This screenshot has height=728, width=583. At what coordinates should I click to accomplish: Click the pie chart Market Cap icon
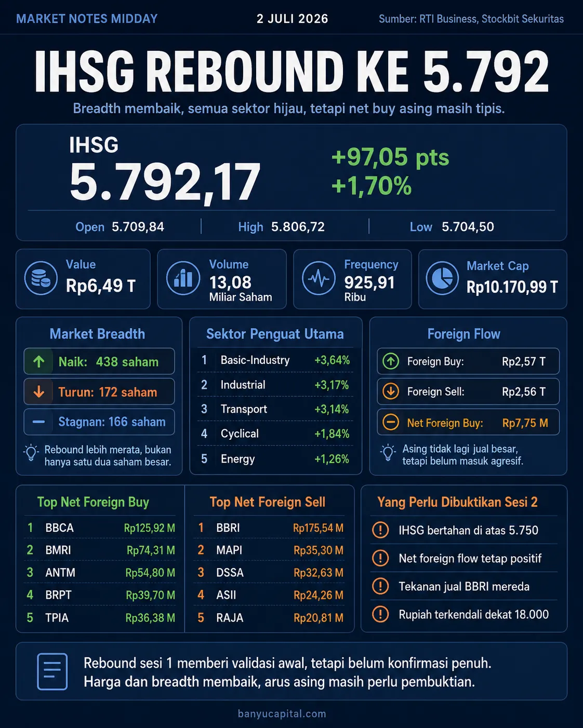(x=442, y=278)
